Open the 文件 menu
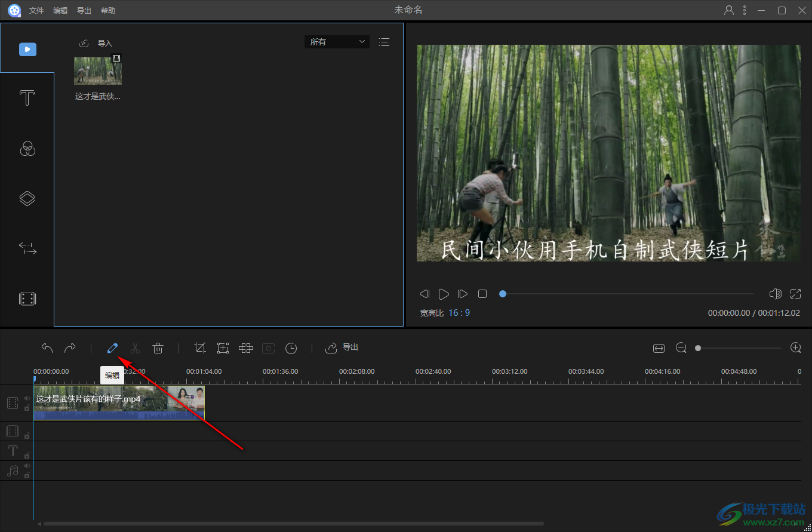Viewport: 812px width, 532px height. pos(36,11)
